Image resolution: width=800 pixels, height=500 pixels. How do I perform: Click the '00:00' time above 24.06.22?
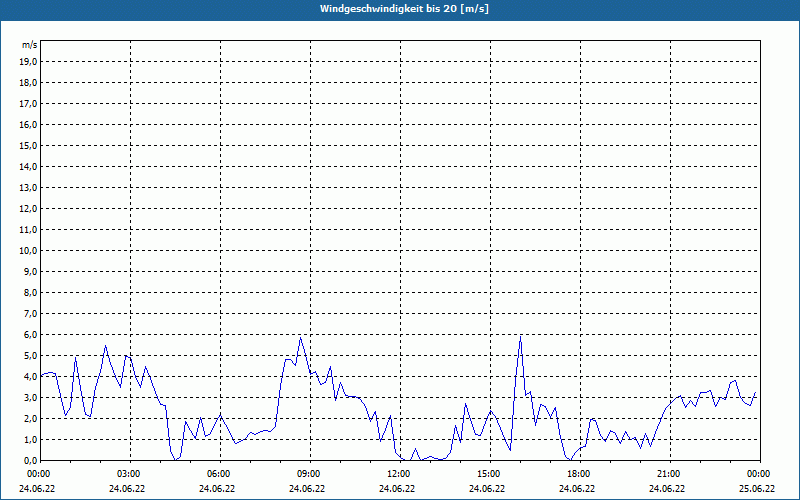pos(38,474)
